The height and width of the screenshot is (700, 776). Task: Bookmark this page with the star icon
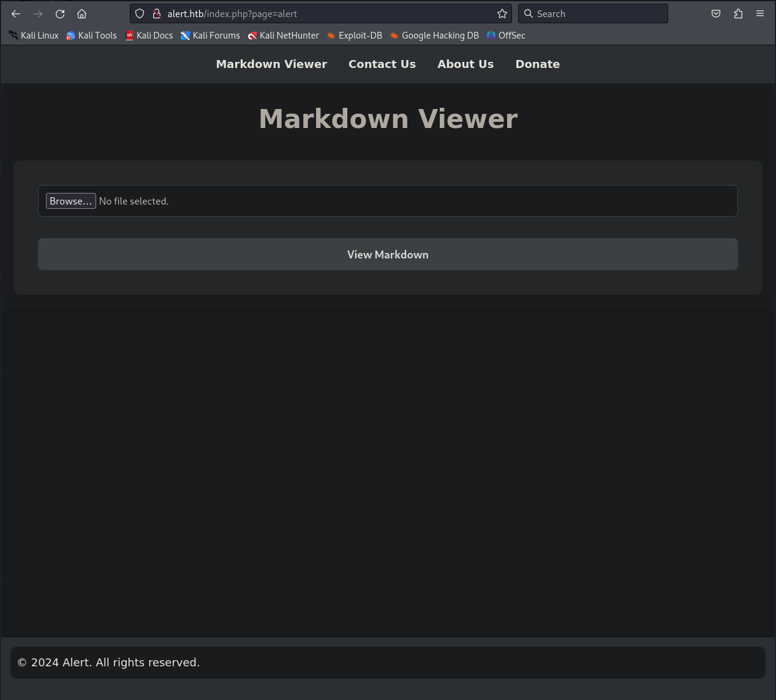pyautogui.click(x=502, y=13)
